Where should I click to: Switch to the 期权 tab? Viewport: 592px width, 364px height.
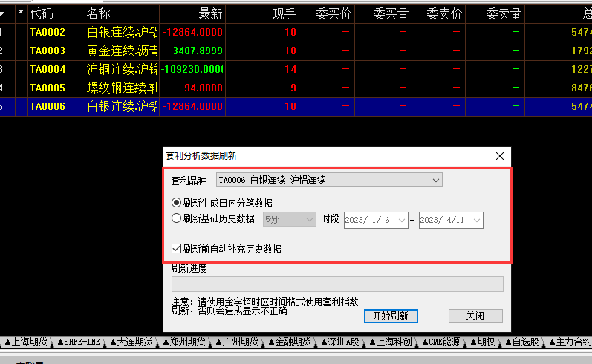[x=483, y=342]
